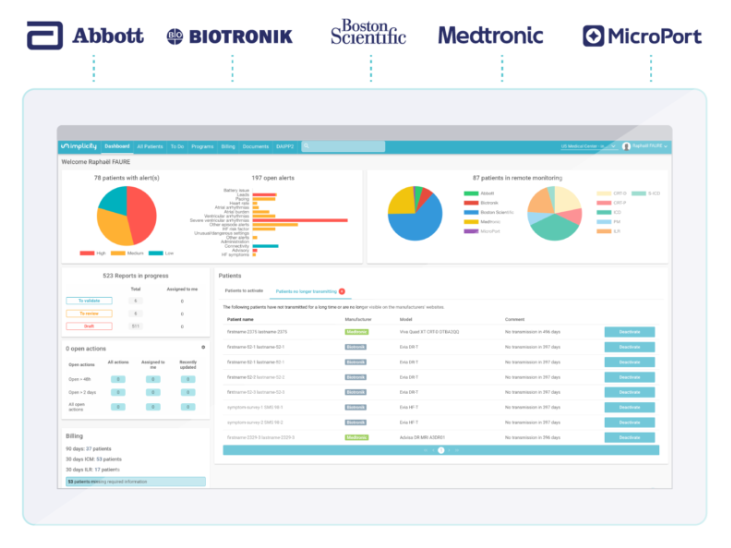Image resolution: width=731 pixels, height=548 pixels.
Task: Click in the navbar search field
Action: pos(355,146)
